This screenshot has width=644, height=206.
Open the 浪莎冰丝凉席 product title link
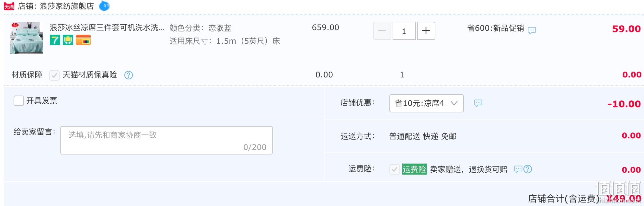pyautogui.click(x=107, y=28)
